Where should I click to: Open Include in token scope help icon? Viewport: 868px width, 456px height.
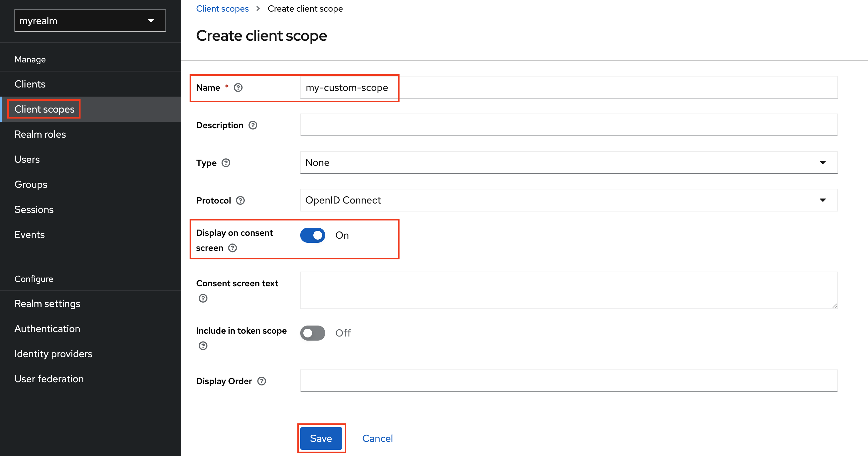pos(203,346)
